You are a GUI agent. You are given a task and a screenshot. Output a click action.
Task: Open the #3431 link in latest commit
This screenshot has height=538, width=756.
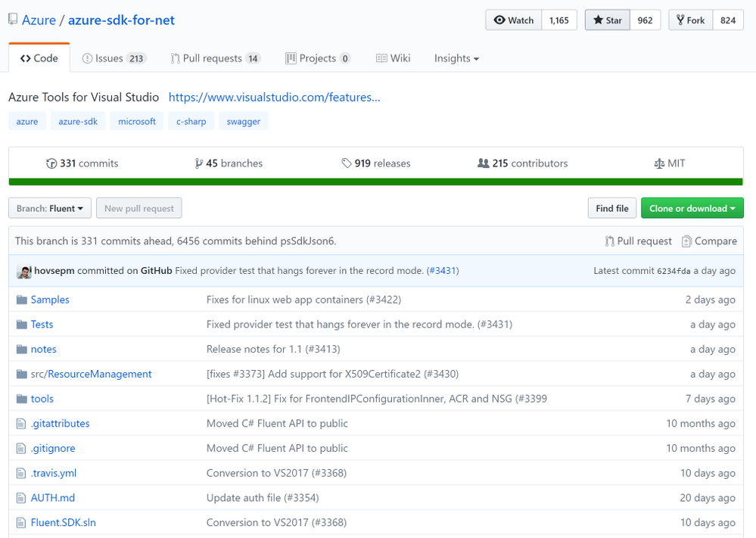click(x=443, y=270)
